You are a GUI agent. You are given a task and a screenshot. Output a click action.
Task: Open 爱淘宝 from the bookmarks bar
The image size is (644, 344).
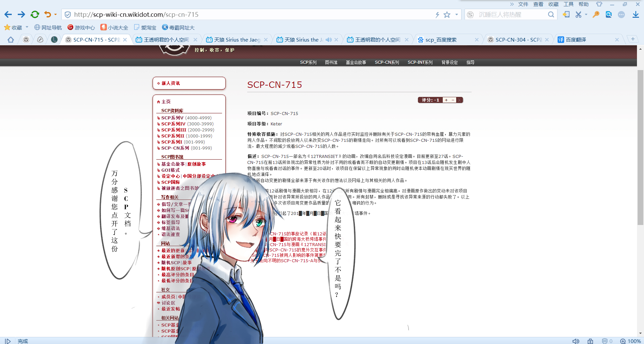145,27
